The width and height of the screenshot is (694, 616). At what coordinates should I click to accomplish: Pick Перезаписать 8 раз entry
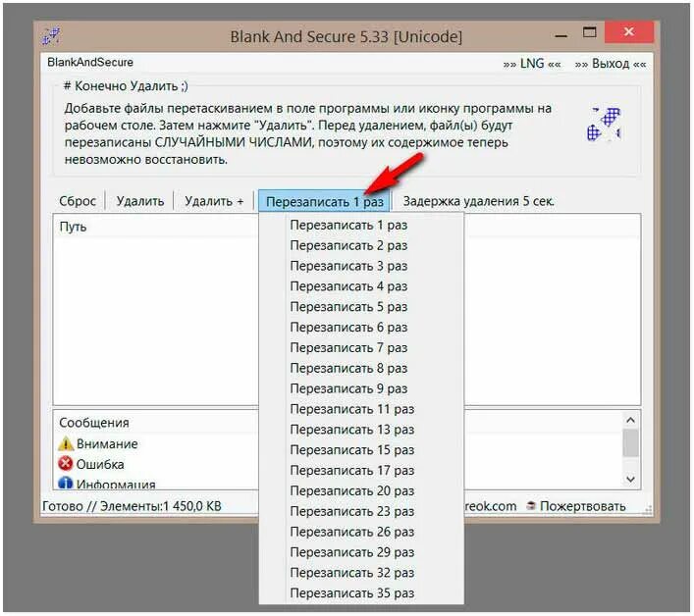[361, 368]
